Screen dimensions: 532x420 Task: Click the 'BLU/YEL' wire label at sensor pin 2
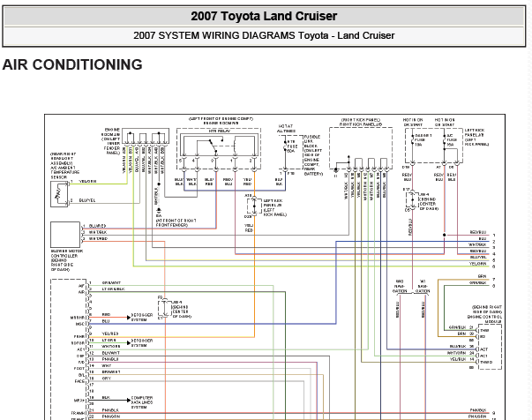pos(87,200)
